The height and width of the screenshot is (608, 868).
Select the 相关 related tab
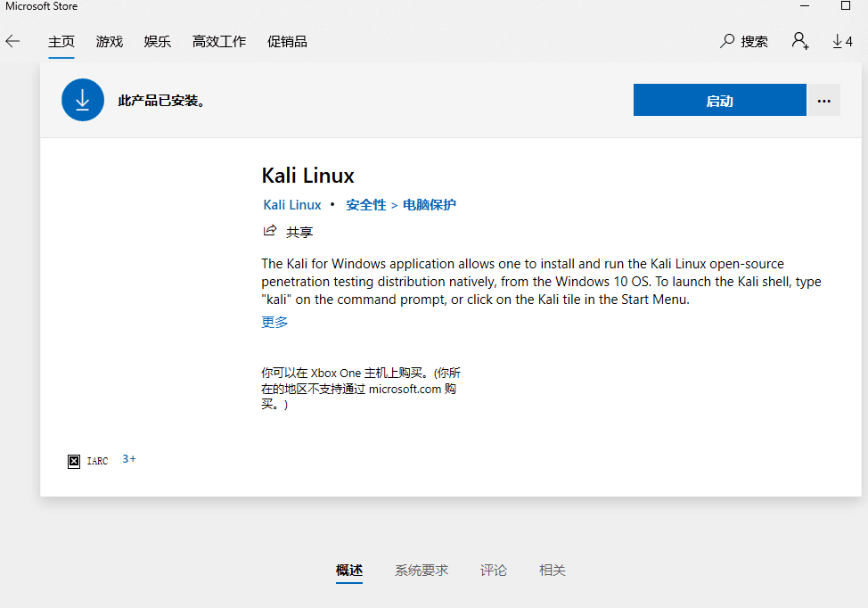point(553,571)
